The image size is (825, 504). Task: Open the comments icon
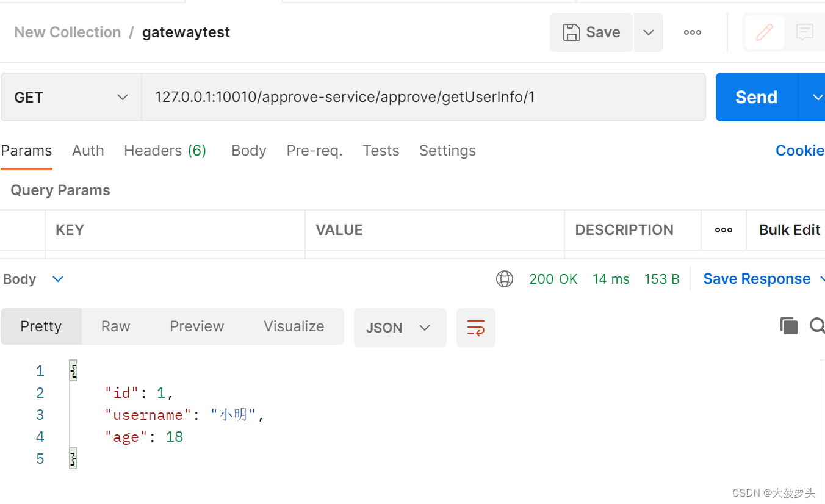(805, 32)
